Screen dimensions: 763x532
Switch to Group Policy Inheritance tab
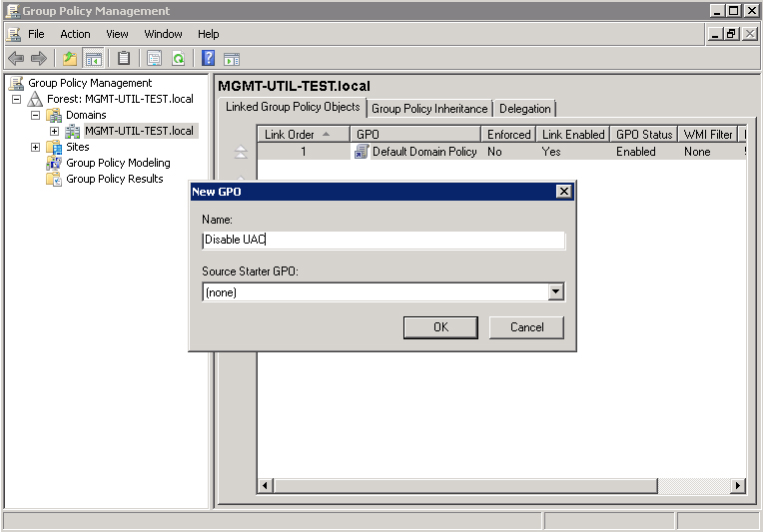tap(429, 109)
